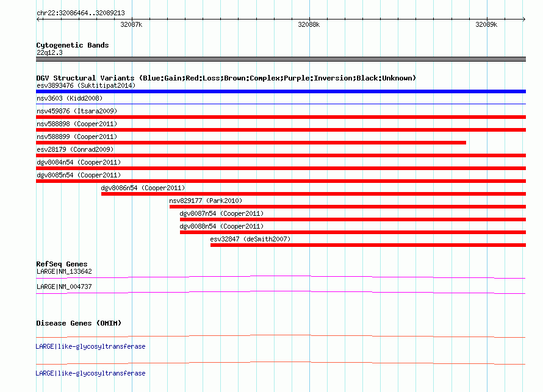Image resolution: width=543 pixels, height=392 pixels.
Task: Click the nsv3603 (Kidd2008) label
Action: tap(70, 98)
